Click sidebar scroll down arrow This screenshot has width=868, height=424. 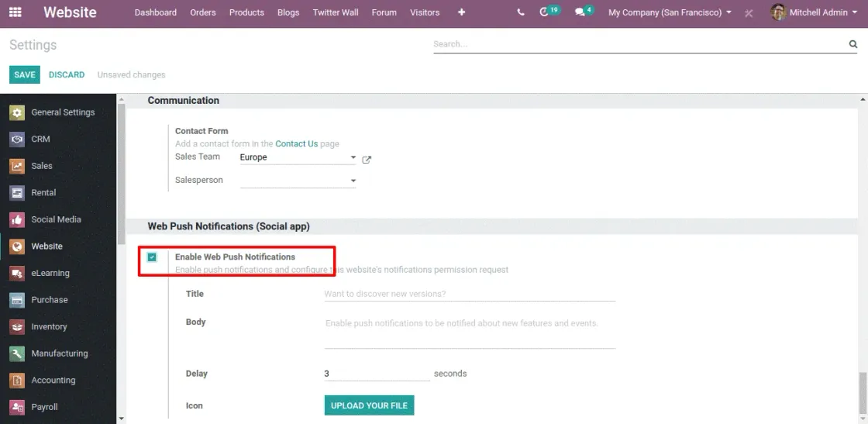click(121, 419)
